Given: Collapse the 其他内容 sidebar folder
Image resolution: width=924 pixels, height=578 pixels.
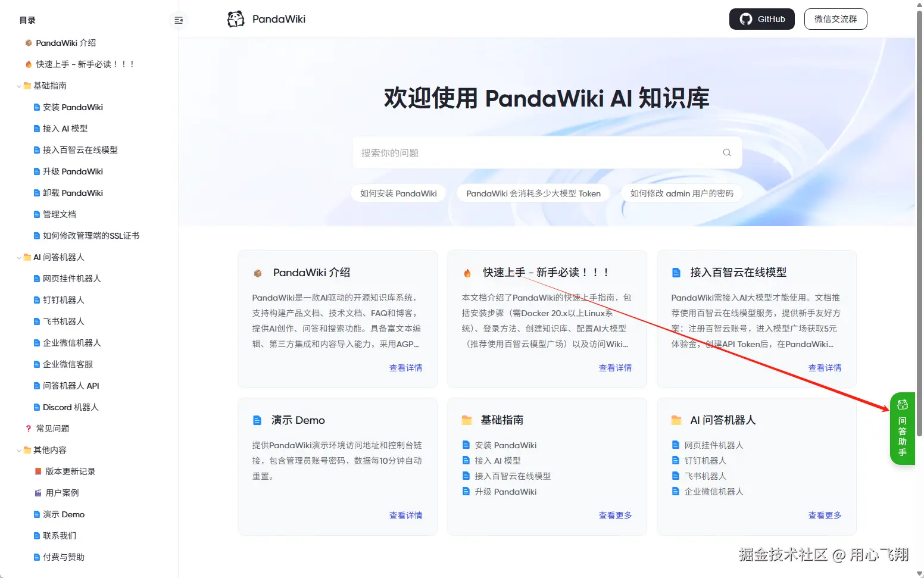Looking at the screenshot, I should click(x=19, y=451).
